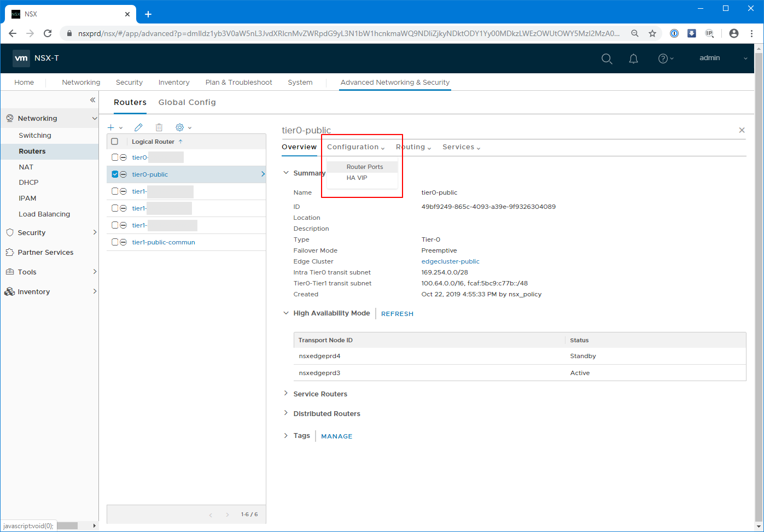Expand the Distributed Routers section
The width and height of the screenshot is (764, 532).
coord(326,414)
